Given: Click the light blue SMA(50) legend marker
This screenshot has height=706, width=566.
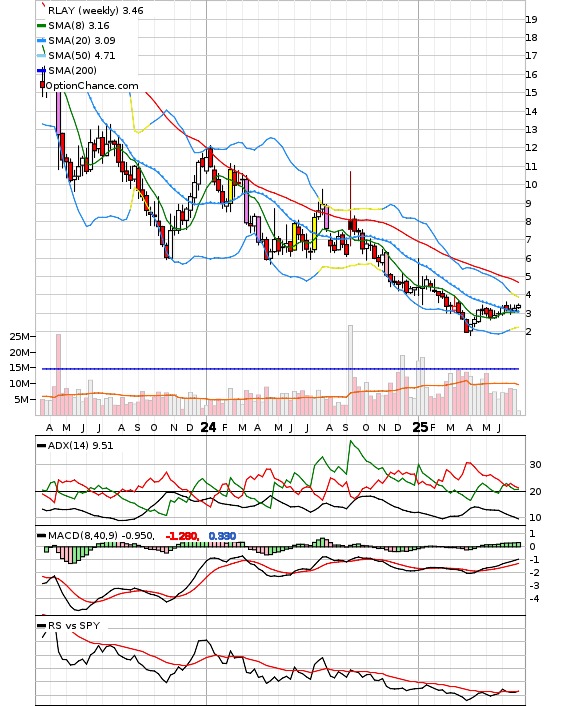Looking at the screenshot, I should click(x=41, y=56).
